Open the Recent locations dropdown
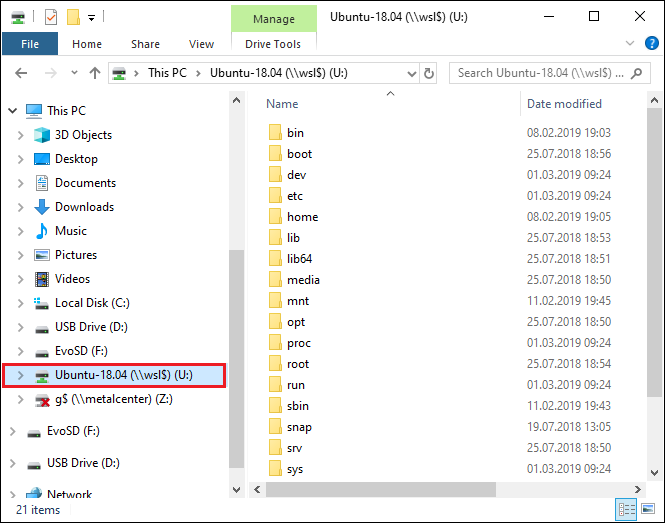 pos(74,73)
